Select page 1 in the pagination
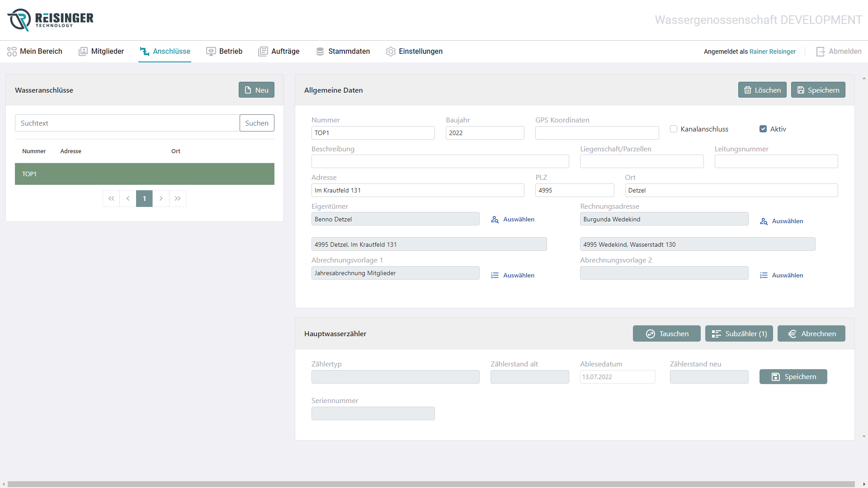The image size is (868, 488). click(x=144, y=198)
